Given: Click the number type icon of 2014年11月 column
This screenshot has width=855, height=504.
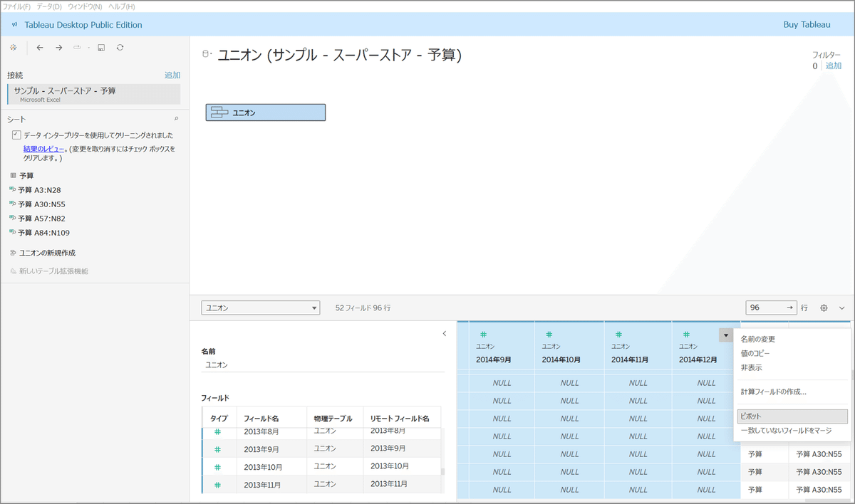Looking at the screenshot, I should (618, 334).
